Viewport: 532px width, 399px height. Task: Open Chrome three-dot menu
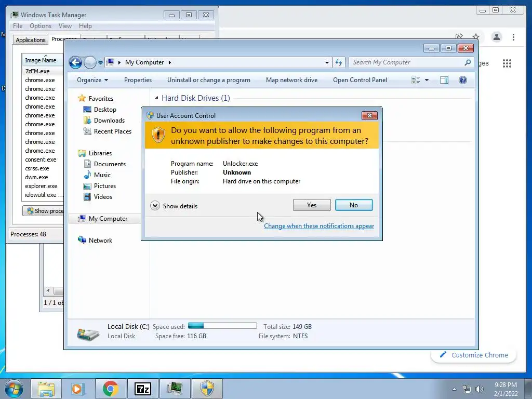coord(513,37)
